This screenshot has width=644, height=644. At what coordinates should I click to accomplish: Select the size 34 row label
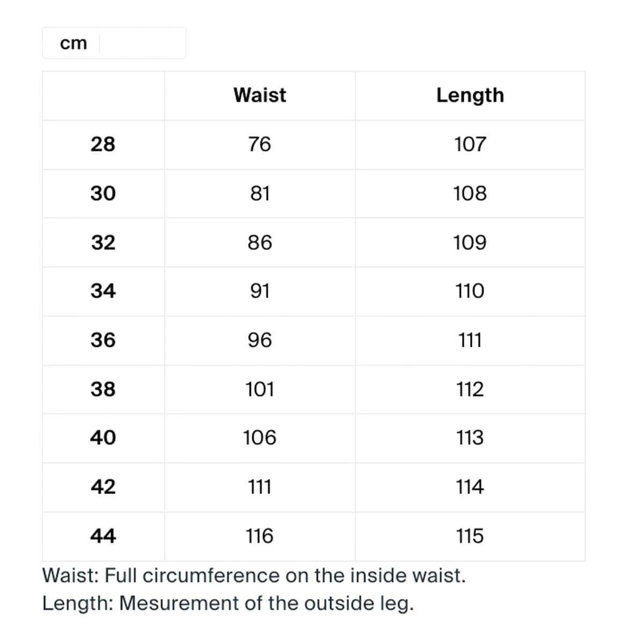(x=103, y=291)
